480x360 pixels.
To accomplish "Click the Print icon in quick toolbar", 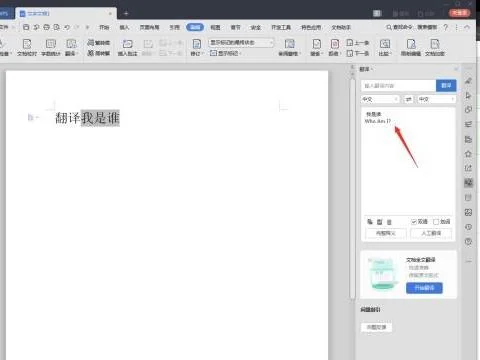I will coord(46,27).
